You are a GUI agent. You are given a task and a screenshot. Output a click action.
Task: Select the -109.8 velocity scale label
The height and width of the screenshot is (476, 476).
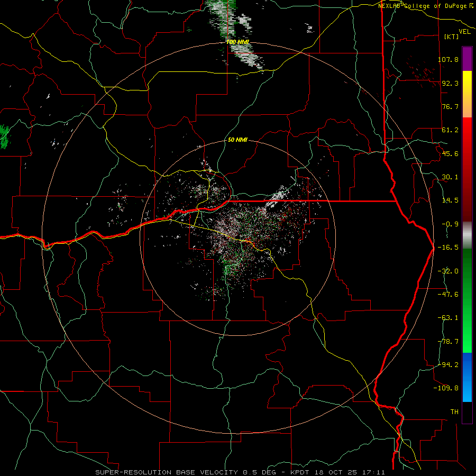446,388
